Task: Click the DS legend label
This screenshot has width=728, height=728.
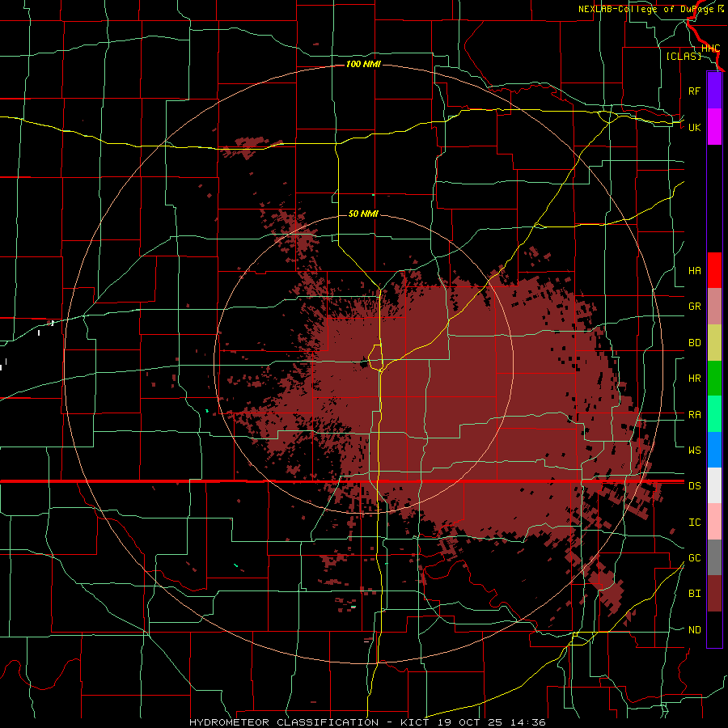Action: (x=694, y=486)
